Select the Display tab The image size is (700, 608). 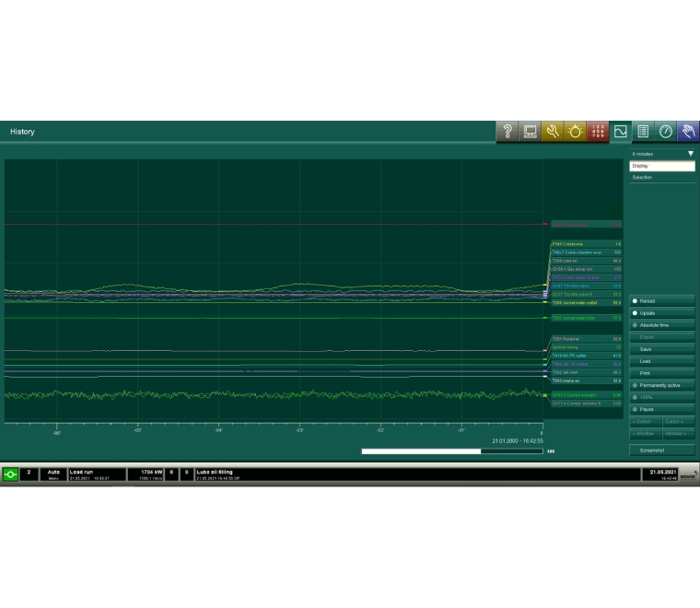(662, 166)
